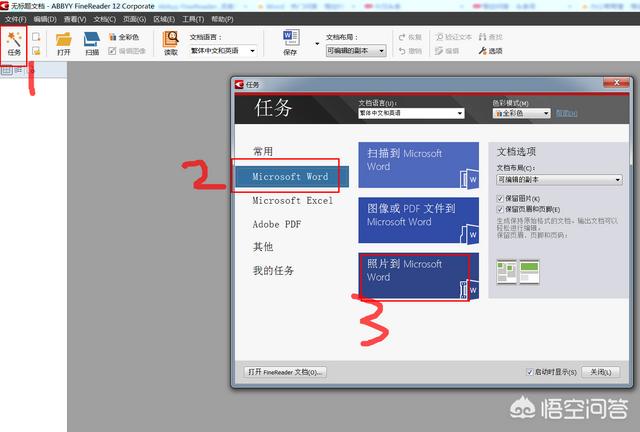Screen dimensions: 640x432
Task: Switch pages panel to details view
Action: point(18,71)
